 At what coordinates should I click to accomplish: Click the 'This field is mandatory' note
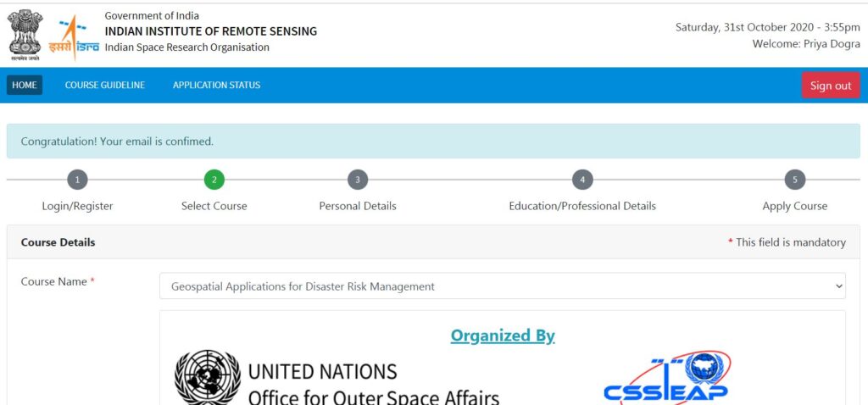click(787, 242)
